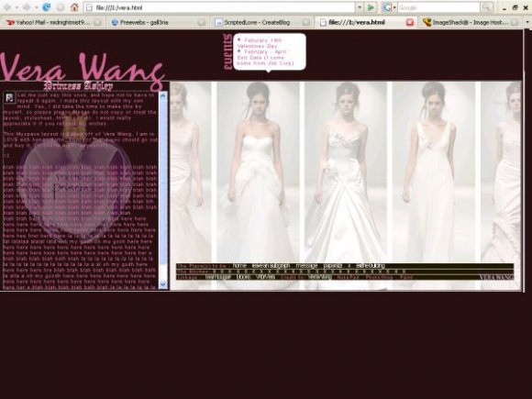Reload the page with the refresh icon

click(x=46, y=7)
